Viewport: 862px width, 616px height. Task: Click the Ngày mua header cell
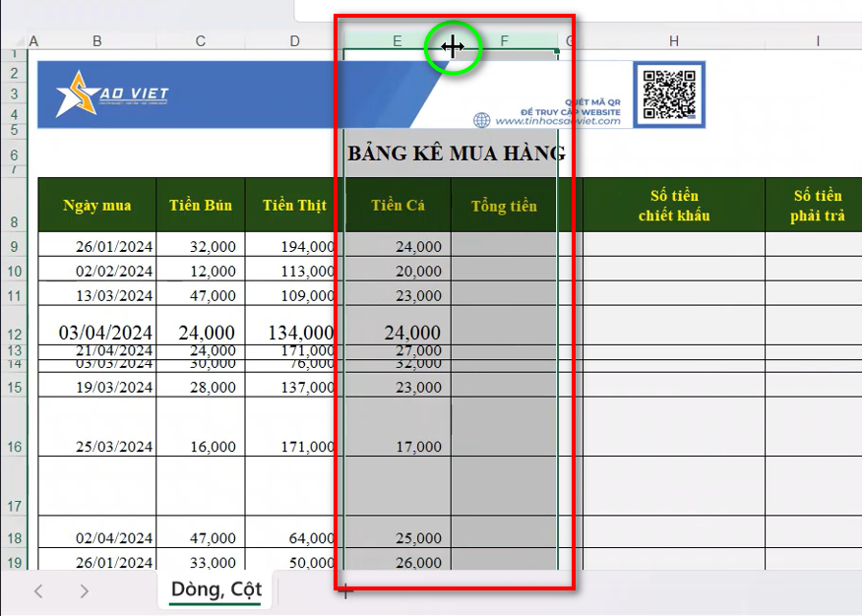click(x=96, y=206)
